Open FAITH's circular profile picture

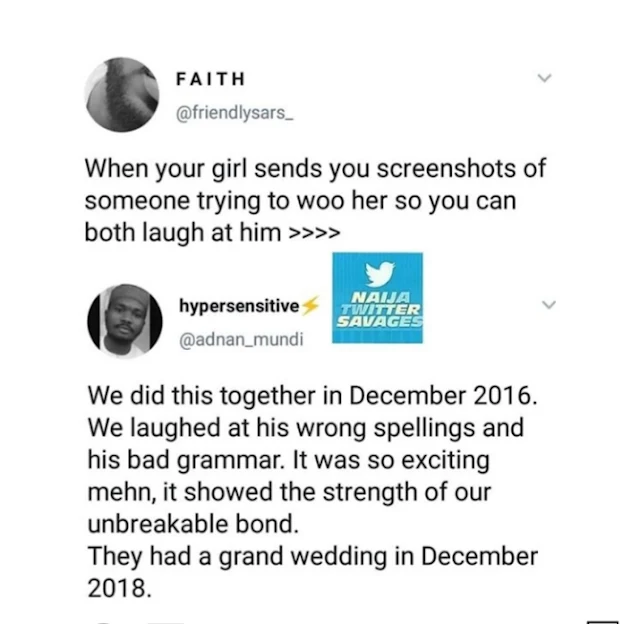click(x=122, y=95)
